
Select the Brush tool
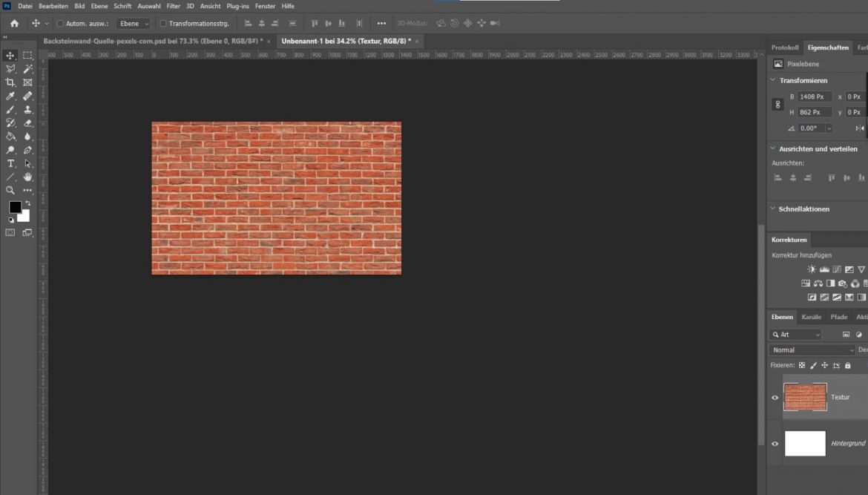click(x=10, y=110)
